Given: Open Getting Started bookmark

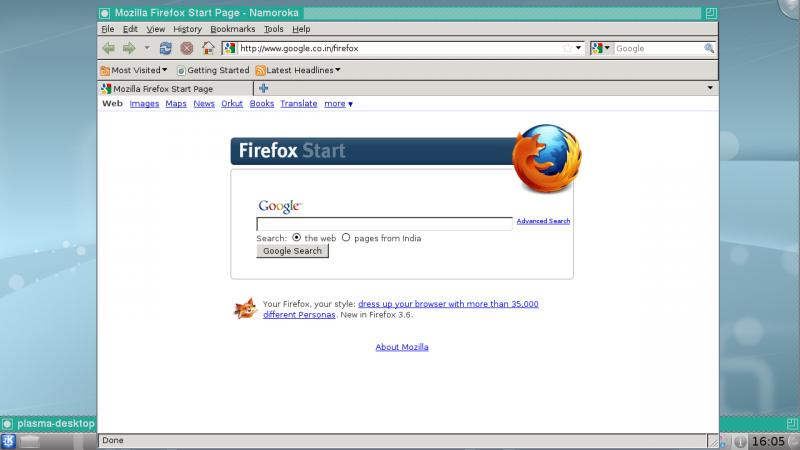Looking at the screenshot, I should [213, 70].
